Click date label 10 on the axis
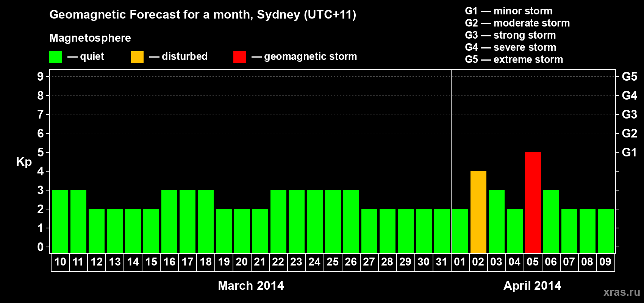The image size is (644, 303). point(60,262)
